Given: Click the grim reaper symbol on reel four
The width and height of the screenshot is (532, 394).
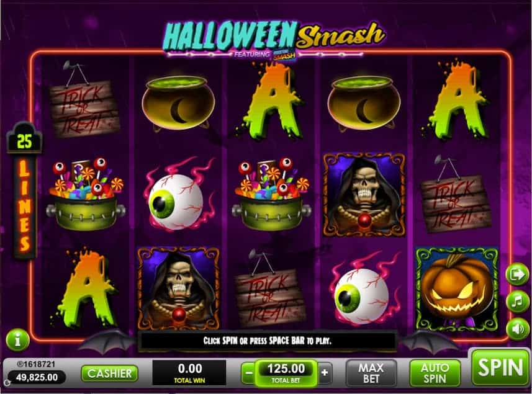Looking at the screenshot, I should point(364,194).
